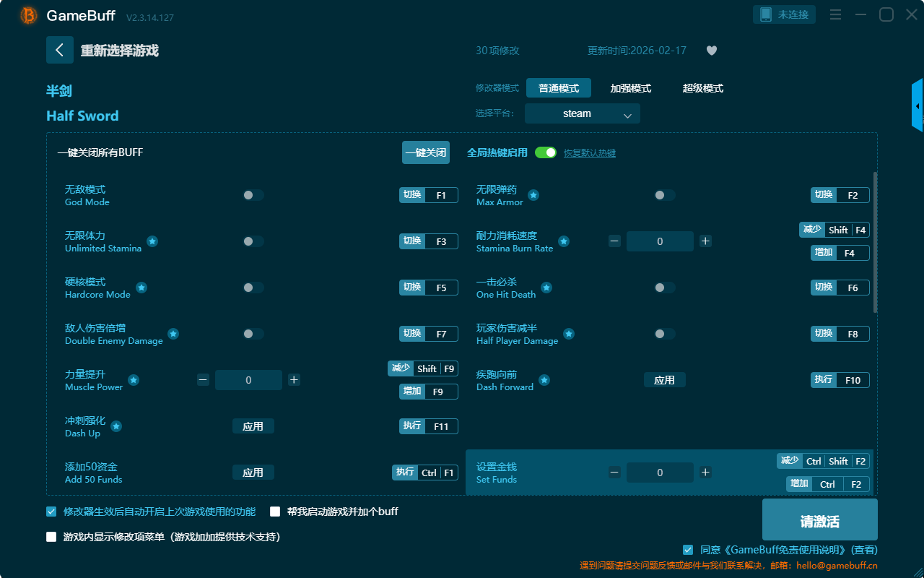This screenshot has width=924, height=578.
Task: Click the heart favorite icon
Action: [x=711, y=51]
